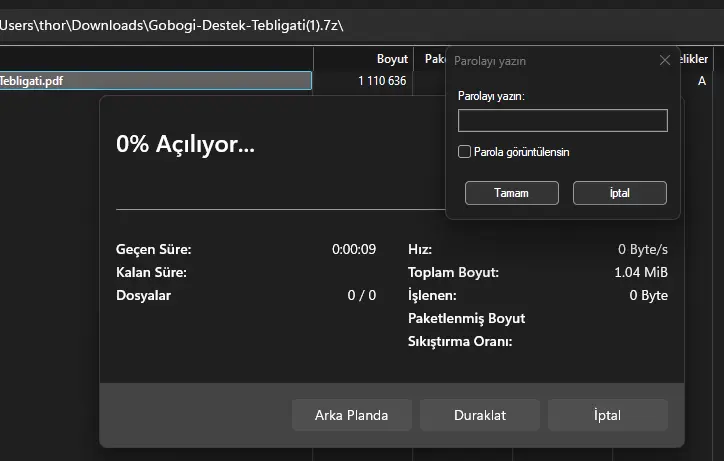
Task: Click the 'Parolayı yazın' dialog title bar
Action: pyautogui.click(x=540, y=60)
